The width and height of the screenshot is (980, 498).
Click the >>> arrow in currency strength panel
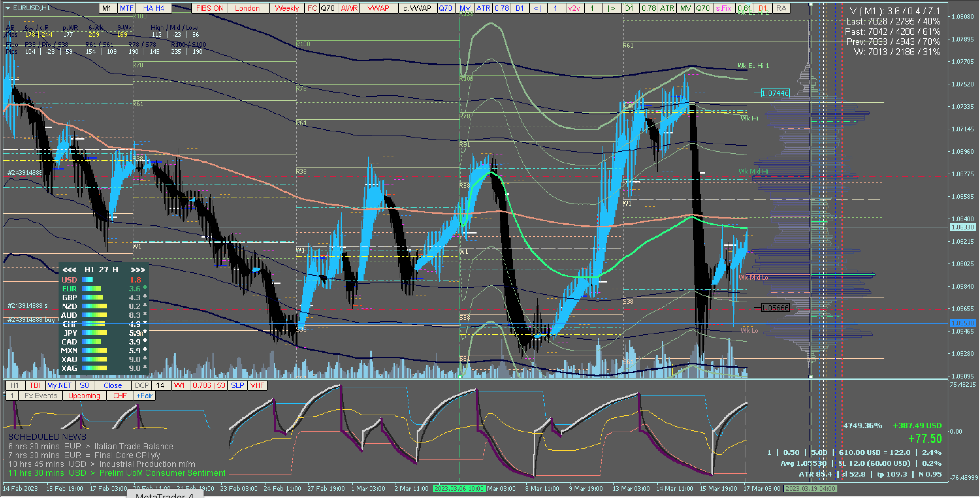138,270
